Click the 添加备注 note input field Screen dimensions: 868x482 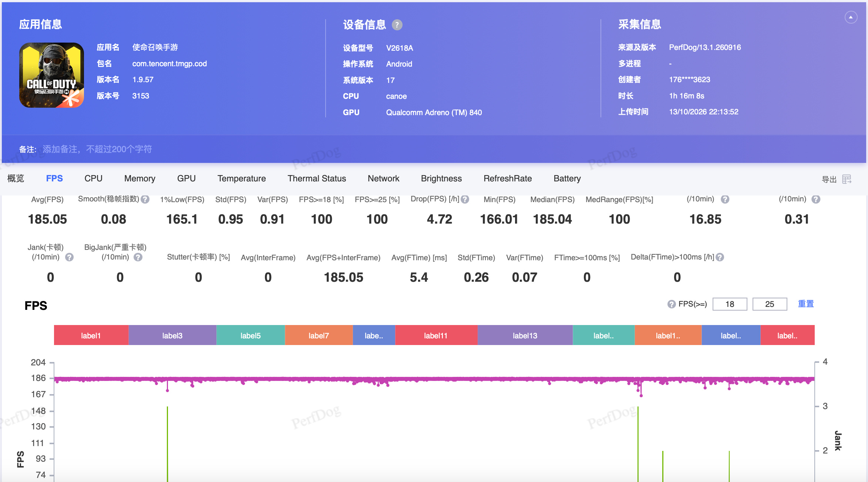[x=97, y=149]
